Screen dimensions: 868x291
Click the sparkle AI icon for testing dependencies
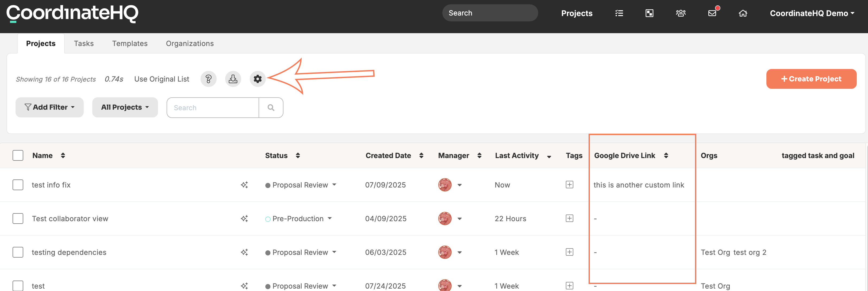click(244, 252)
